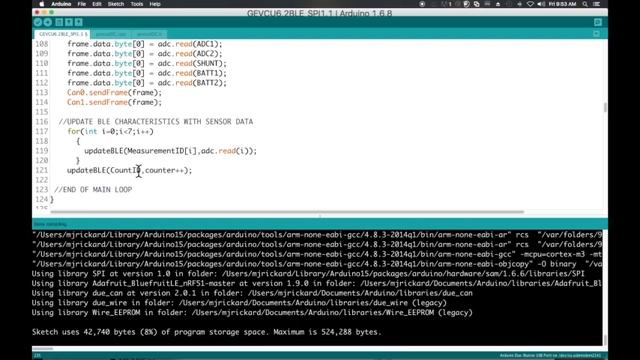Click the Verify sketch checkmark button
This screenshot has width=640, height=360.
(38, 22)
